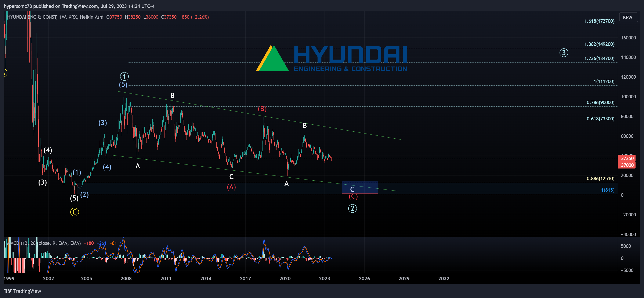Click the 1999 time axis label
The width and height of the screenshot is (644, 298).
9,279
